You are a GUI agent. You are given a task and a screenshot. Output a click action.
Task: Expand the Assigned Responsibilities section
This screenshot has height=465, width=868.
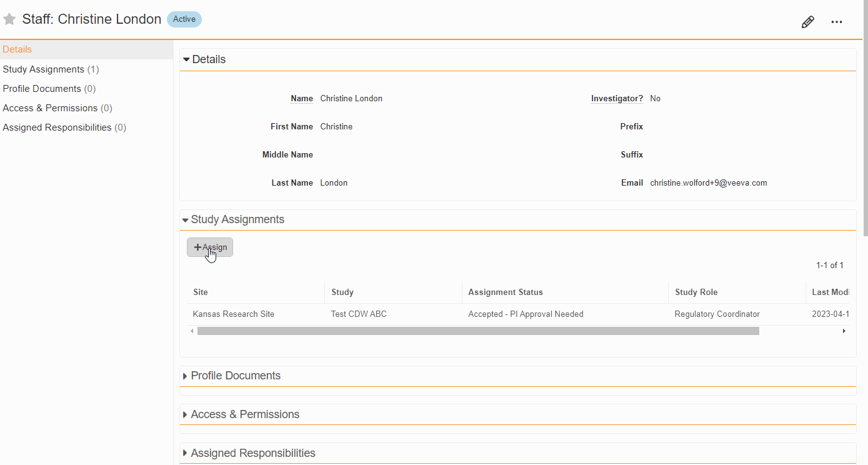(x=185, y=454)
